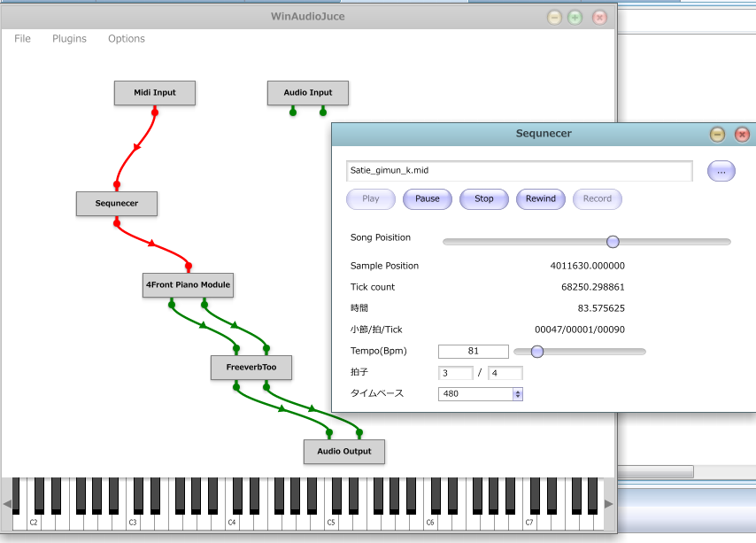Click the Midi Input node

click(154, 93)
